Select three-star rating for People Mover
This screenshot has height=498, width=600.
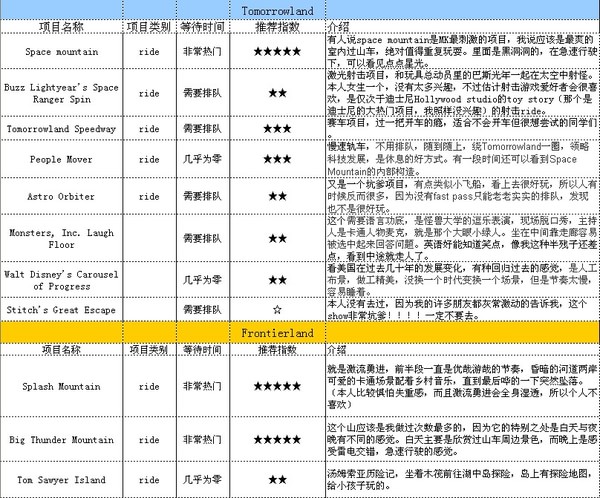point(277,159)
